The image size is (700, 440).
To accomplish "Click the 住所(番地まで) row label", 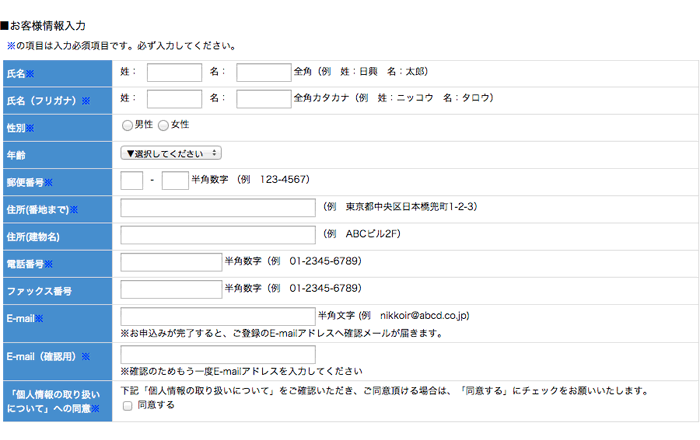I will pyautogui.click(x=42, y=210).
